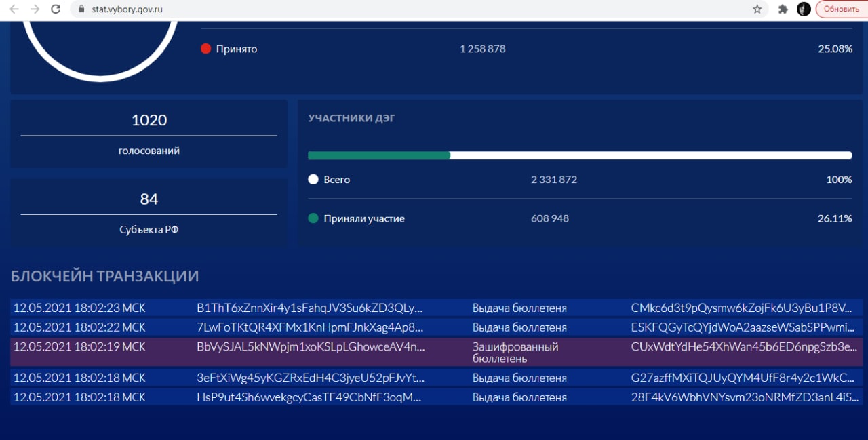Click the transaction hash starting with HsP9ut4Sh6
This screenshot has width=868, height=440.
[x=309, y=397]
